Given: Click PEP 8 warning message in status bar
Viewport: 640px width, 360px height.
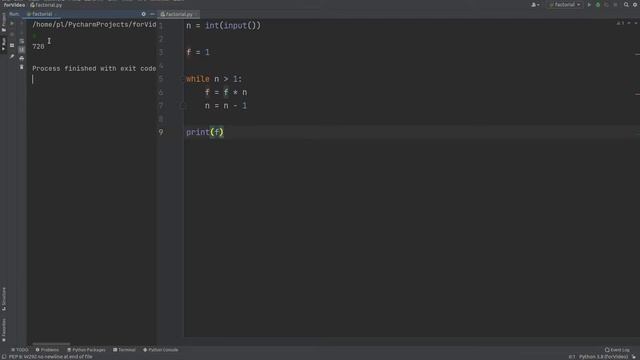Looking at the screenshot, I should click(51, 357).
